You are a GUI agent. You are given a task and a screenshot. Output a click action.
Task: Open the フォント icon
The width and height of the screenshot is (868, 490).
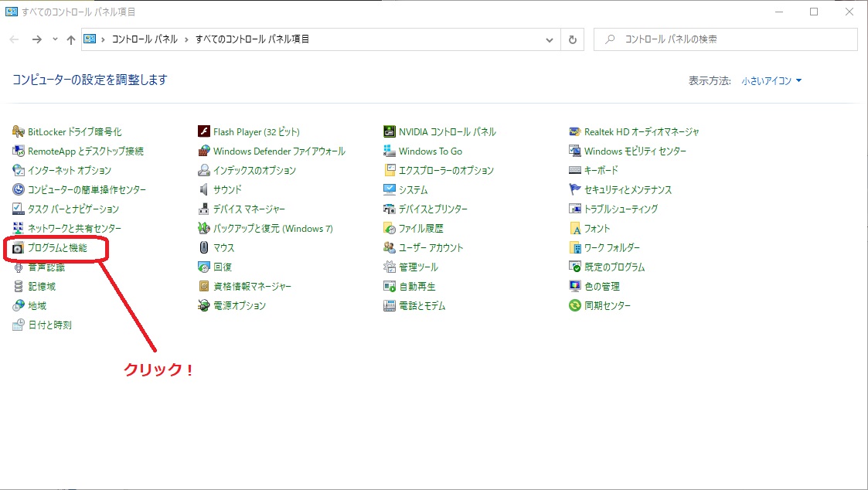pyautogui.click(x=574, y=228)
